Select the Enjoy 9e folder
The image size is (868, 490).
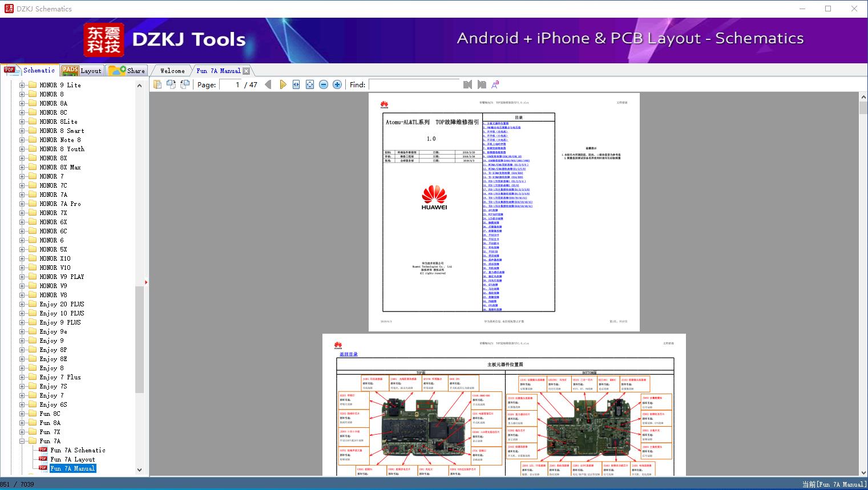tap(53, 331)
